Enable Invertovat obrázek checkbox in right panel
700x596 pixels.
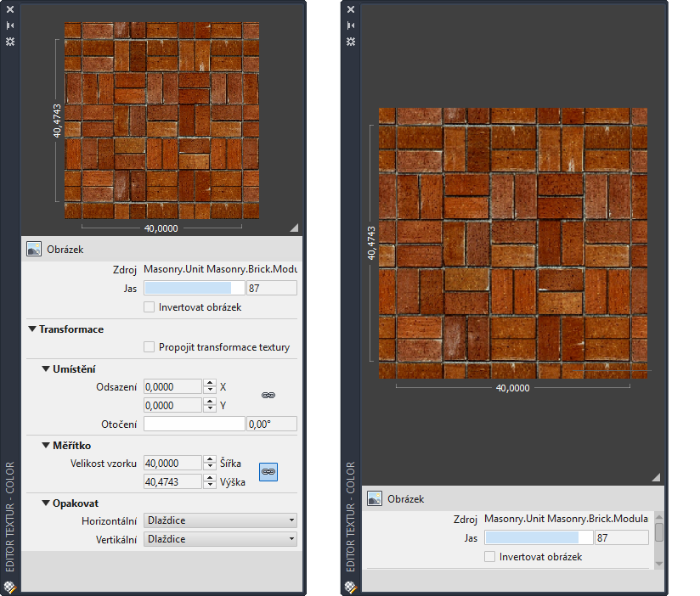[489, 557]
